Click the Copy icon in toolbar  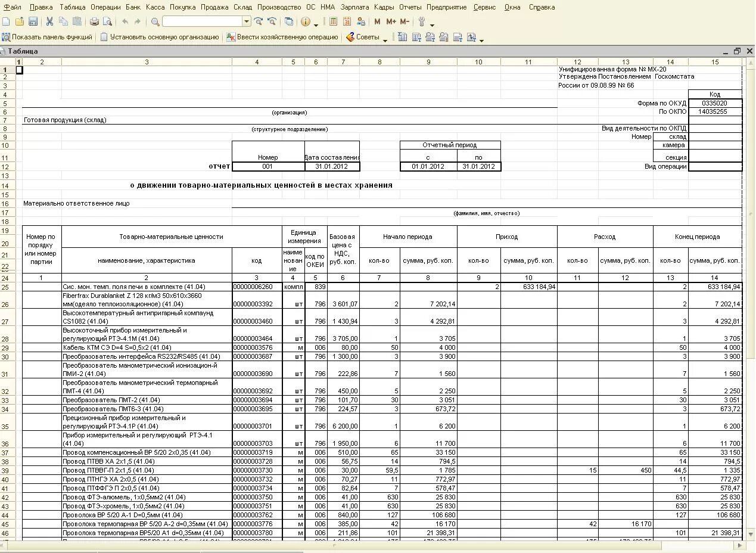click(63, 21)
